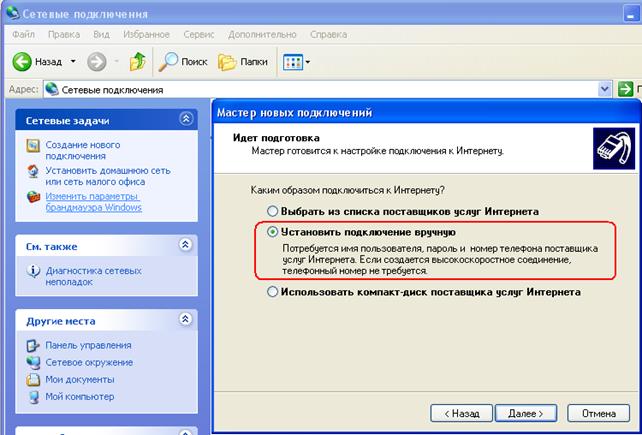Click Установить домашнюю сеть link
Viewport: 642px width, 435px height.
pyautogui.click(x=108, y=176)
